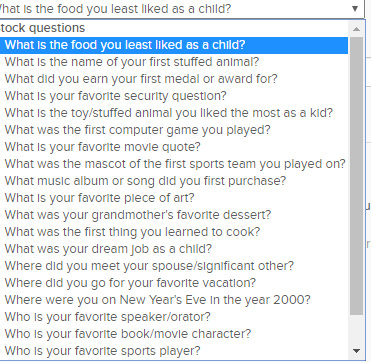The width and height of the screenshot is (371, 362).
Task: Choose 'meet your spouse/significant other' question
Action: [x=173, y=266]
